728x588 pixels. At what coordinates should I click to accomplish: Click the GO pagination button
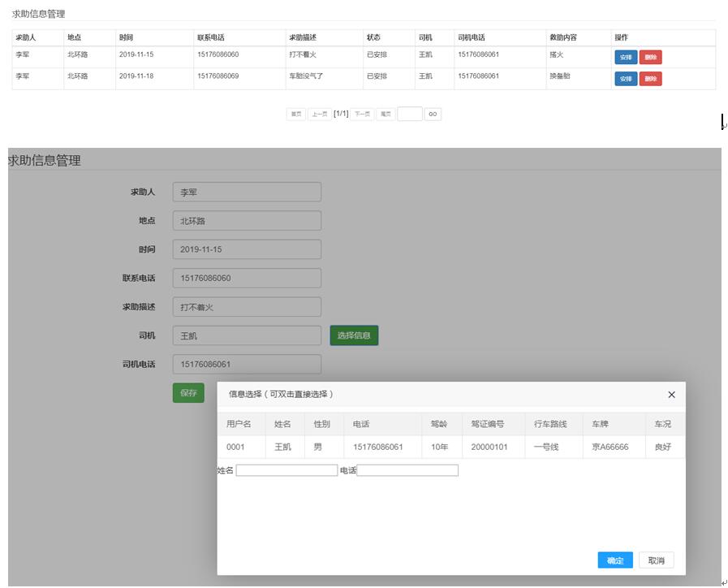(433, 115)
